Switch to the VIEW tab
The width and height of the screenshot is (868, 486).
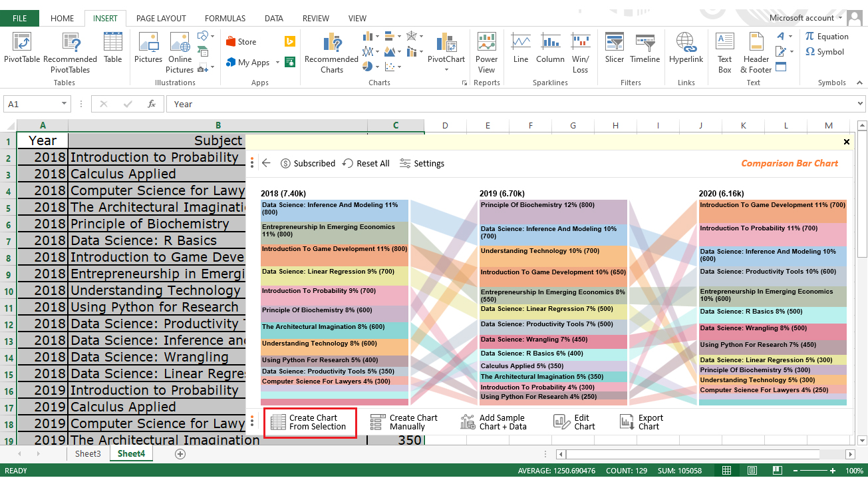pos(357,18)
